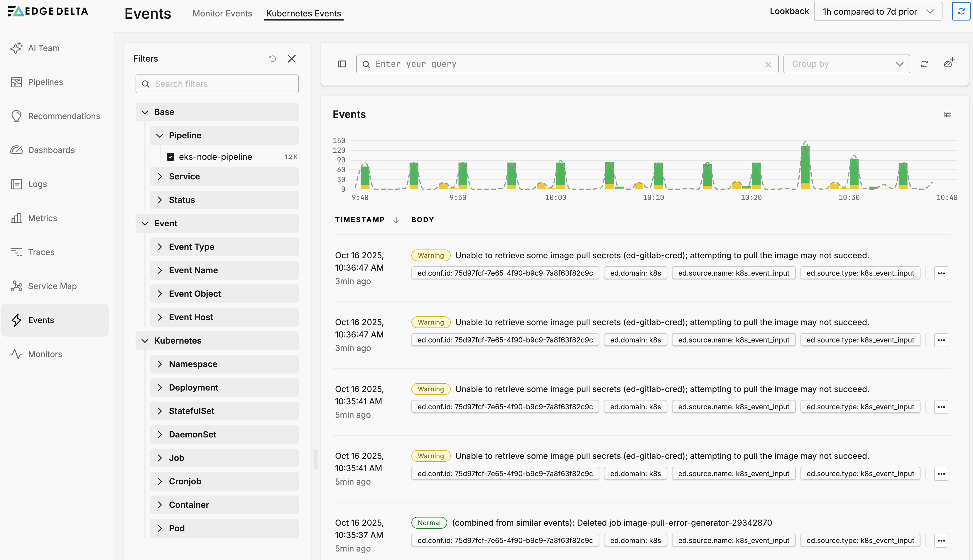The image size is (973, 560).
Task: Uncheck the eks-node-pipeline checkbox
Action: click(170, 157)
